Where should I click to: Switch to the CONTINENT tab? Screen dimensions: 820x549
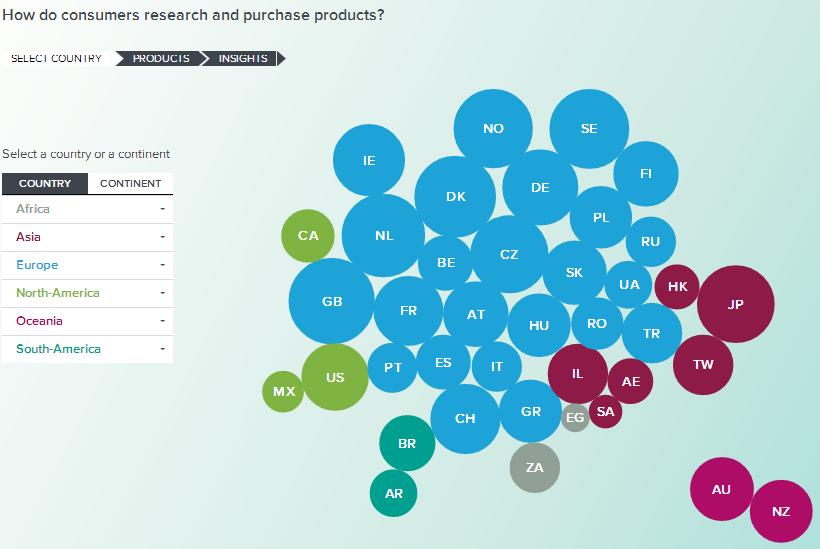[x=131, y=183]
